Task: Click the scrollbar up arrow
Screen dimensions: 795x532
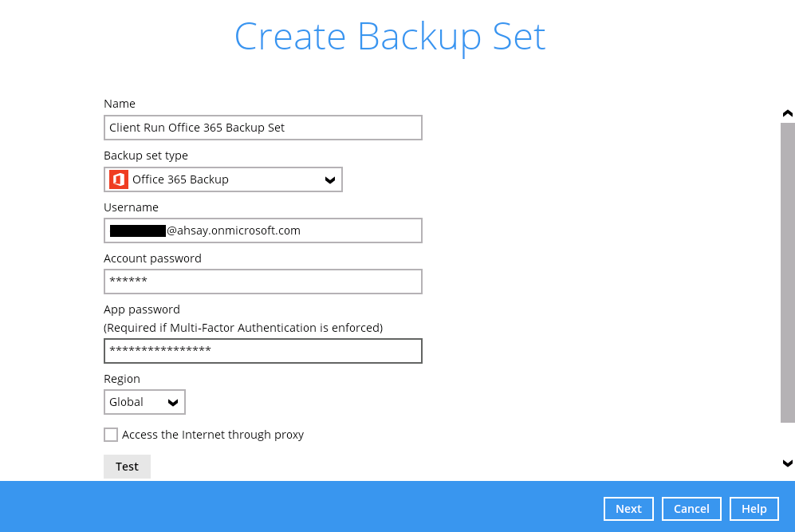Action: [x=788, y=114]
